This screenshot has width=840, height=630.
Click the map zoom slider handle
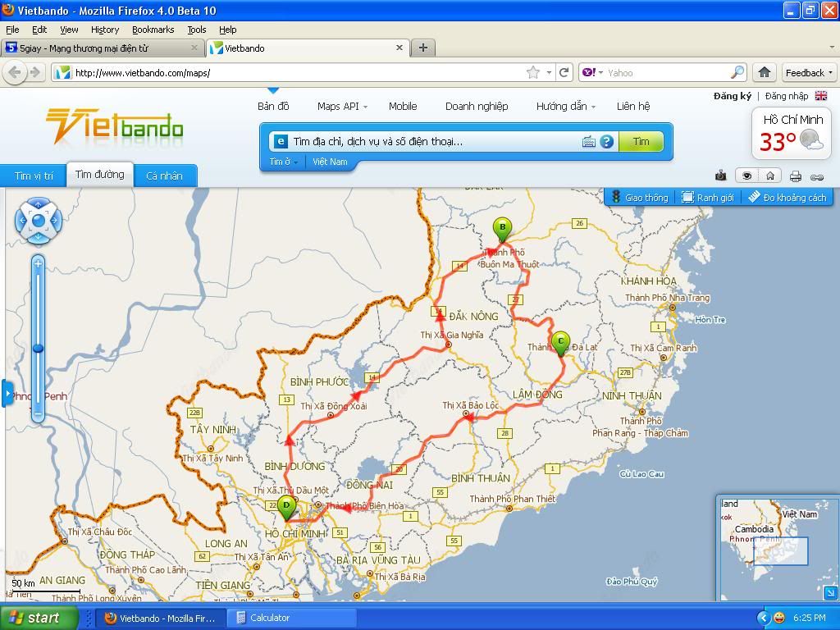click(x=38, y=349)
